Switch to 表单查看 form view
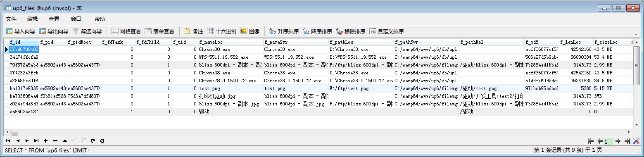 [x=160, y=31]
